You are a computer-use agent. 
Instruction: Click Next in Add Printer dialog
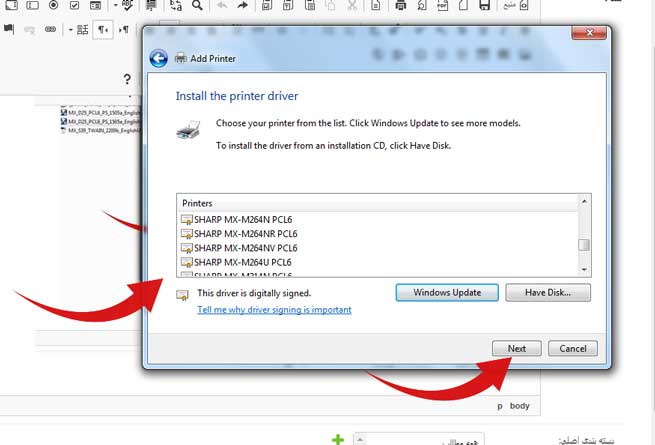pyautogui.click(x=517, y=348)
